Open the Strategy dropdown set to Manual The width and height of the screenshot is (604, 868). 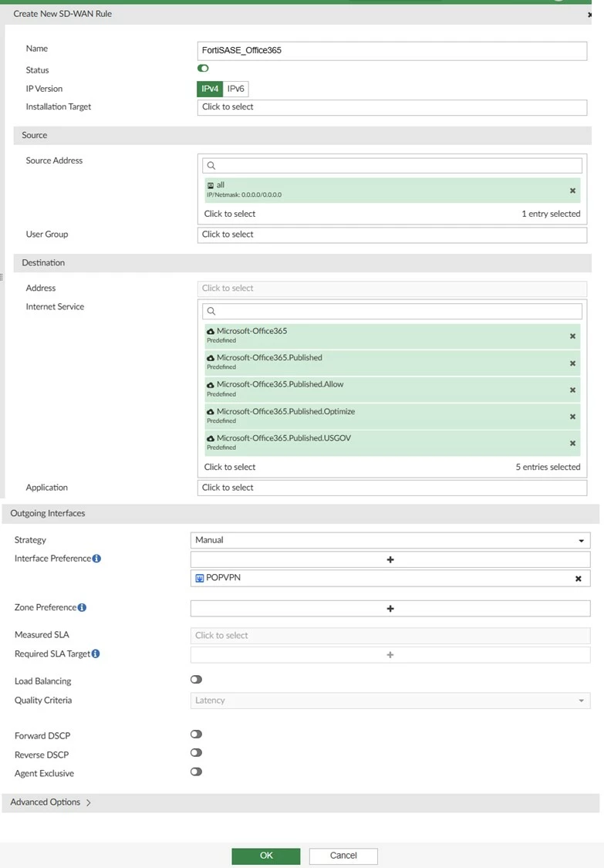point(390,540)
